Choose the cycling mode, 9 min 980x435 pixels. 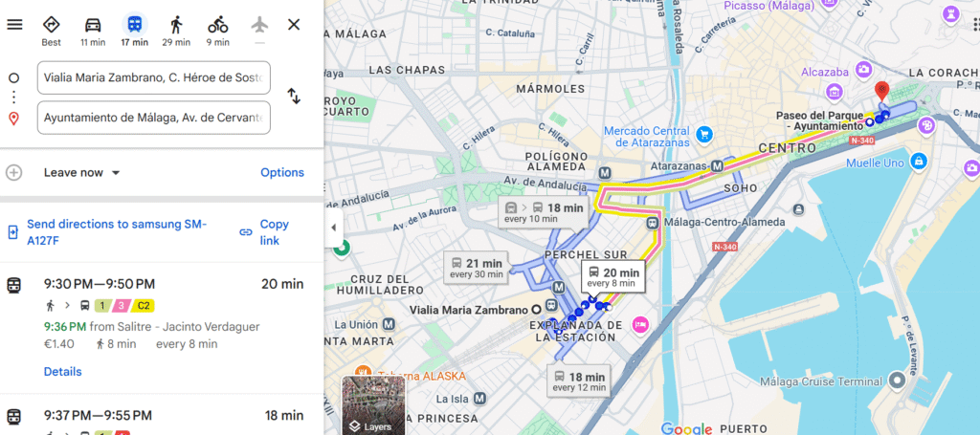pyautogui.click(x=218, y=31)
